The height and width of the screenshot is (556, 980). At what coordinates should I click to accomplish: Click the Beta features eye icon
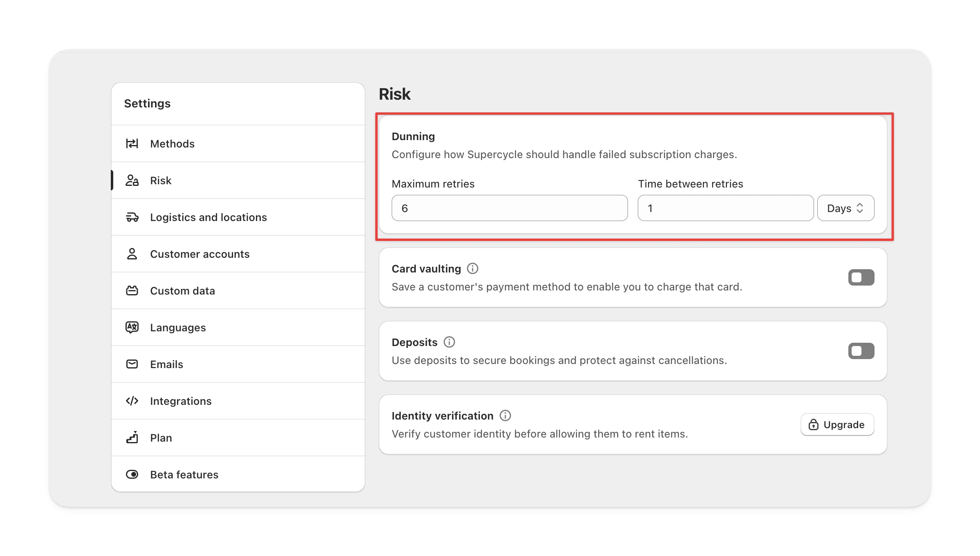[x=132, y=474]
